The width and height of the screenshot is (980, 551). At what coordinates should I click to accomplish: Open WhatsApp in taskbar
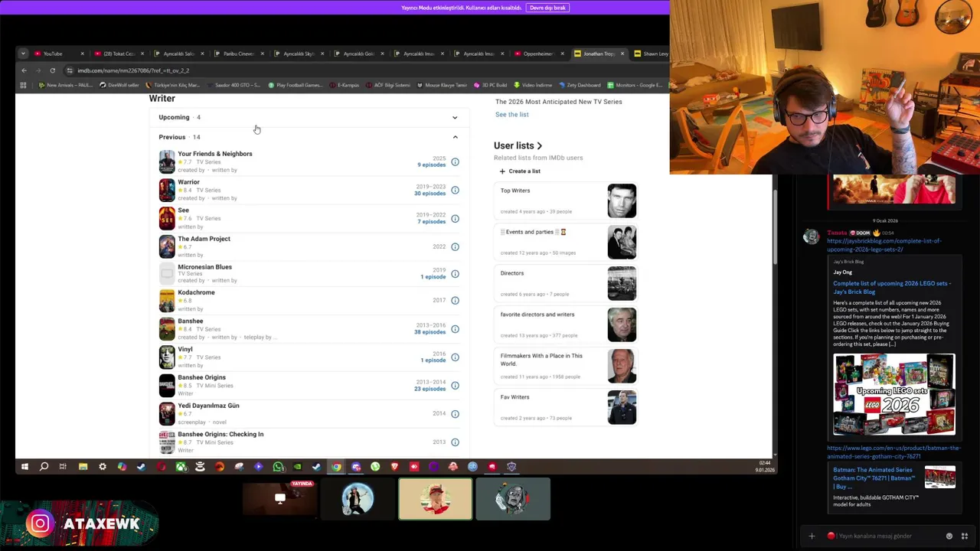tap(278, 467)
